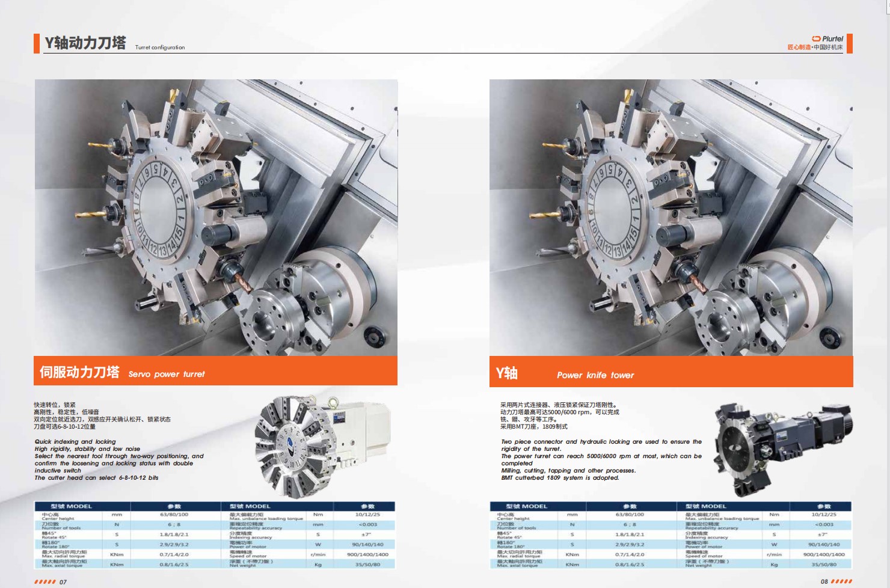This screenshot has height=588, width=890.
Task: Click the Y轴动力刀塔 page heading
Action: point(85,43)
